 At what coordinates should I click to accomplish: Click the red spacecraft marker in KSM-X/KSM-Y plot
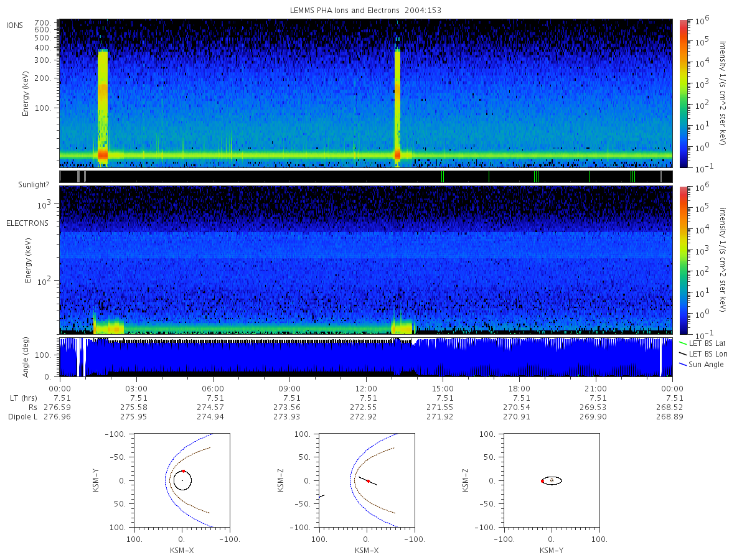(184, 471)
